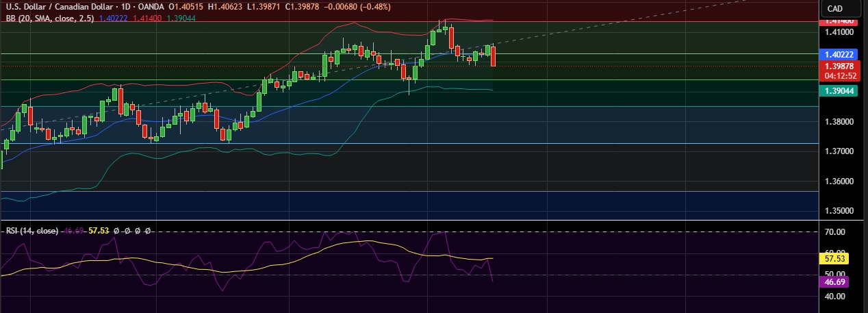868x313 pixels.
Task: Click the OANDA exchange label
Action: 150,8
